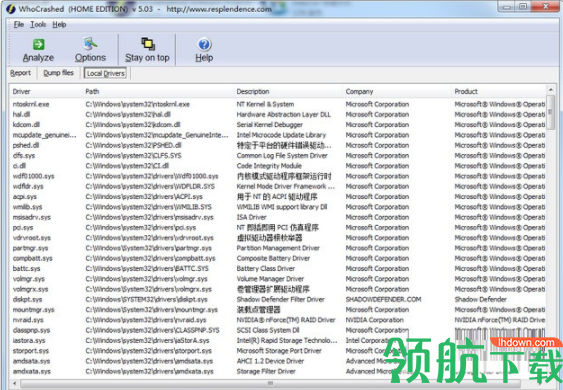Select the amdxata.sys driver row
The image size is (563, 390).
278,371
